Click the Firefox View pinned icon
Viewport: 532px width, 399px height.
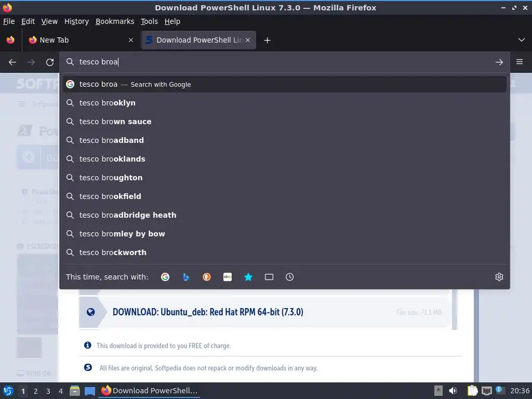10,40
